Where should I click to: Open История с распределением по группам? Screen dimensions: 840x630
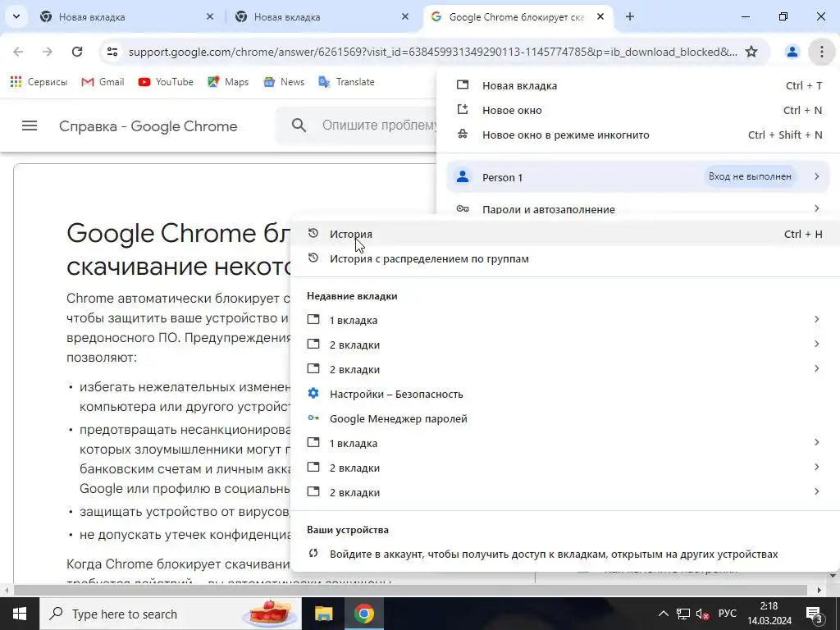coord(564,258)
